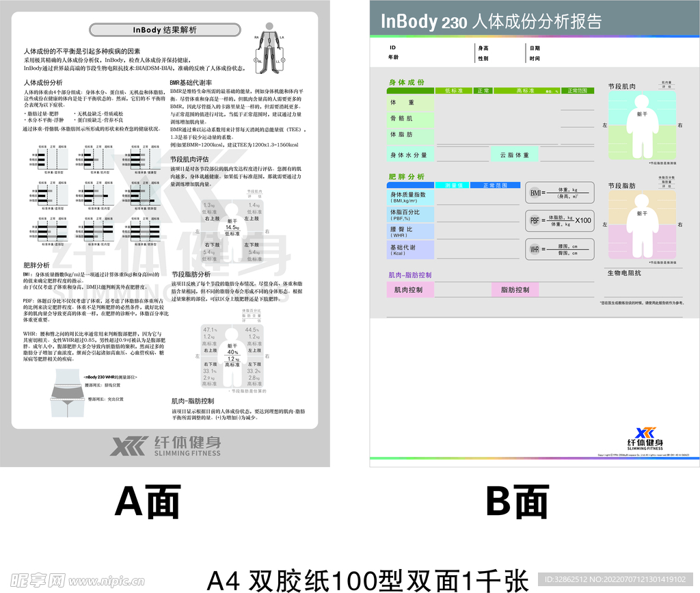Click the cyan 测量值 column header
The image size is (700, 593).
(x=451, y=185)
